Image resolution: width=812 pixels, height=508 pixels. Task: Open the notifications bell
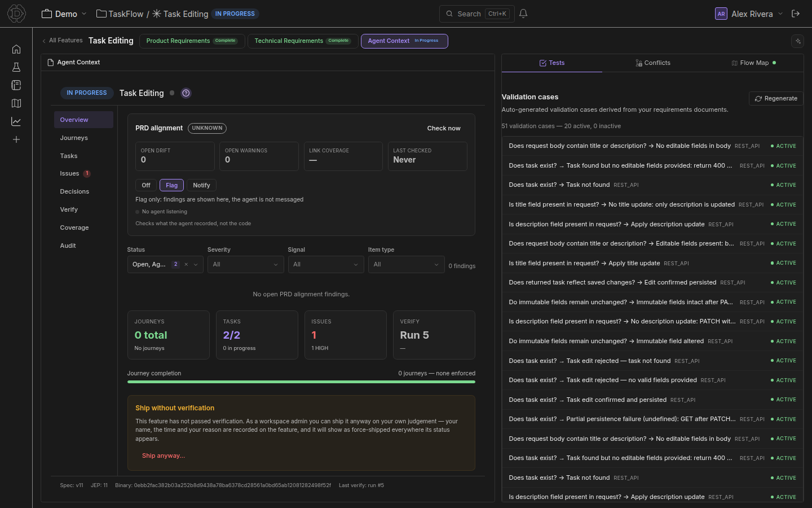click(x=523, y=14)
